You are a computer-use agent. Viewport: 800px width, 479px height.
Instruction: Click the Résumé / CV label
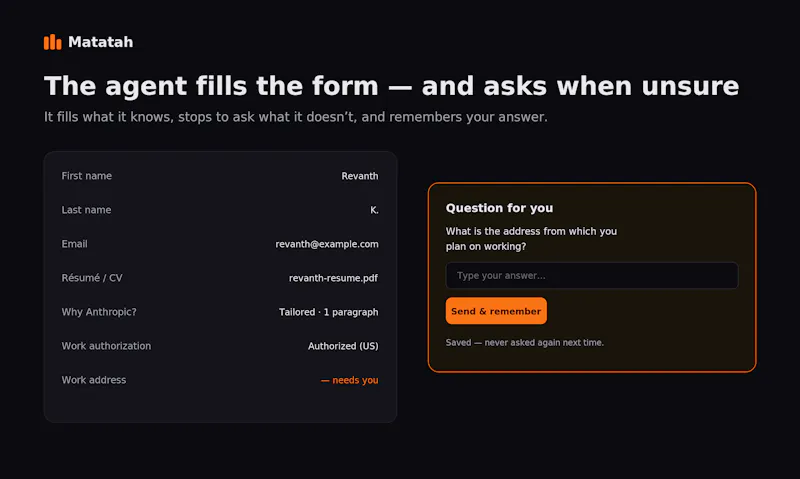coord(92,278)
